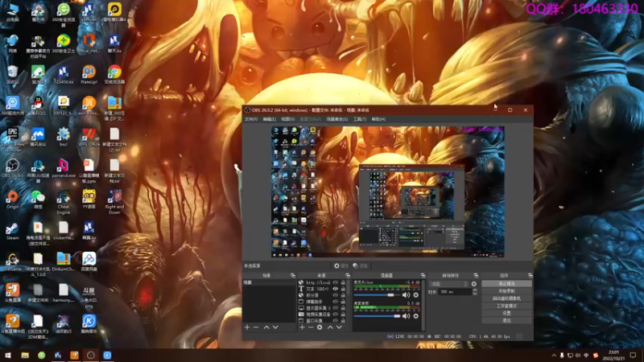Open 麦克风/Aux audio settings gear
The height and width of the screenshot is (362, 644).
415,294
